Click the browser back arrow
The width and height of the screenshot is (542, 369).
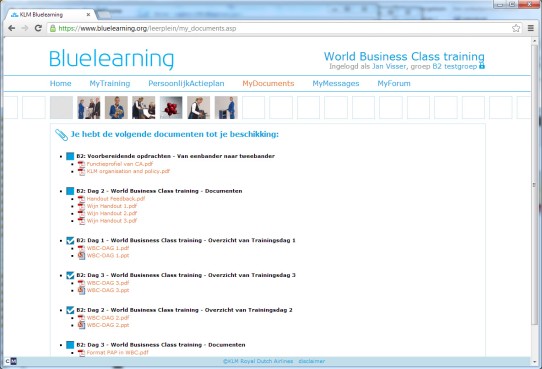(x=12, y=28)
